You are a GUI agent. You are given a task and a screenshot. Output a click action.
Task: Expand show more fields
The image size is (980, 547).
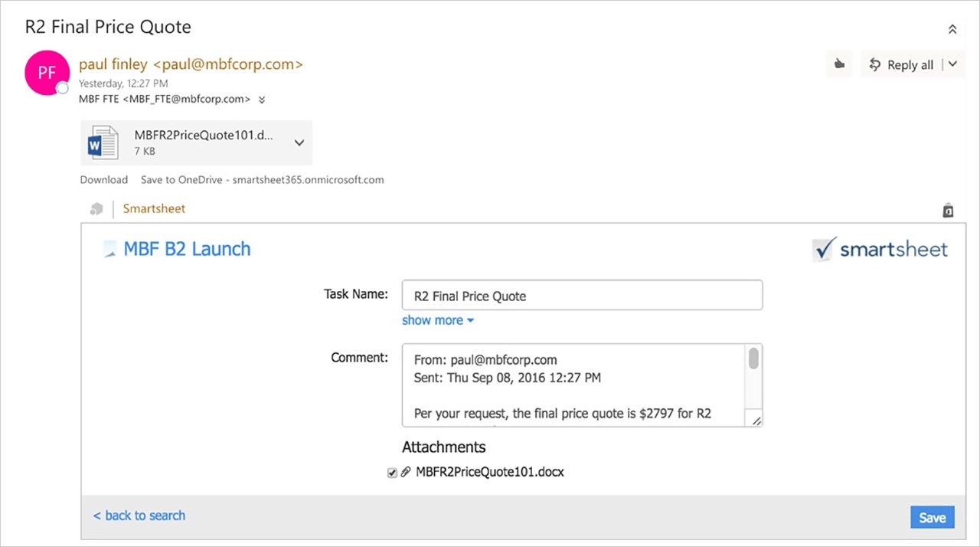click(x=437, y=320)
